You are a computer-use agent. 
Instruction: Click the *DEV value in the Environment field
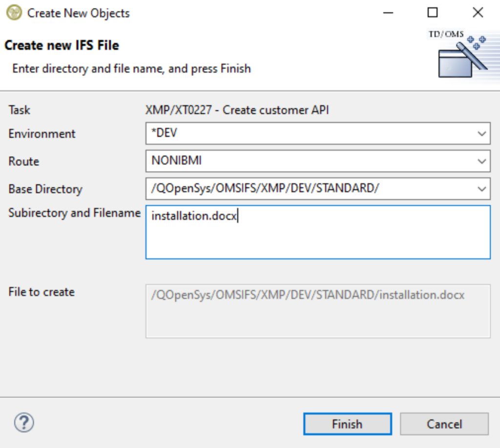(164, 133)
